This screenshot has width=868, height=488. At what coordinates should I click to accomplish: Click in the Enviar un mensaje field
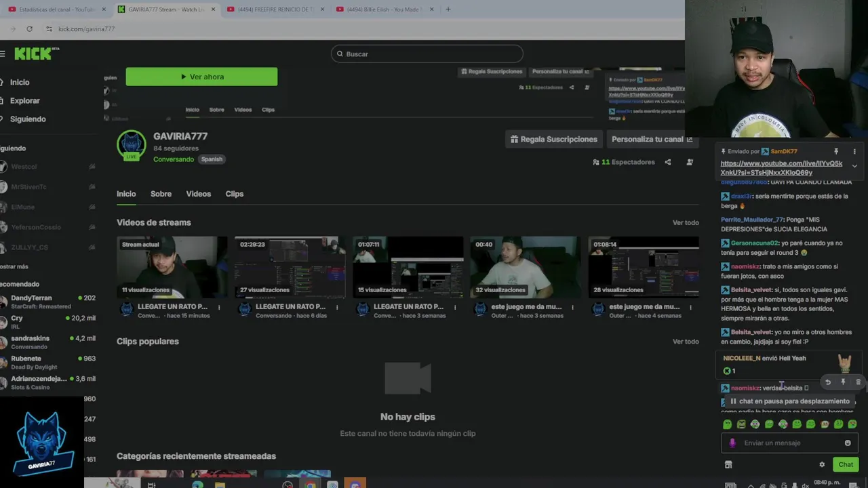click(x=790, y=443)
